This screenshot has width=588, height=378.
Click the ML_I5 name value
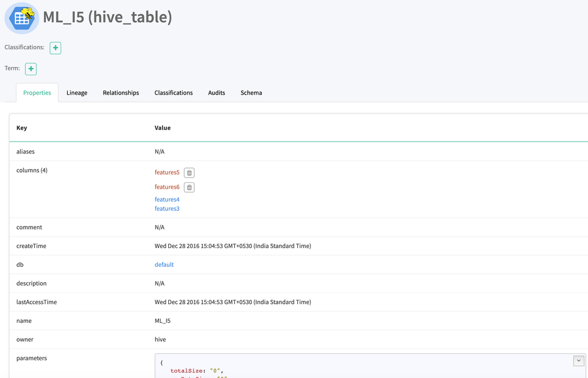click(162, 320)
